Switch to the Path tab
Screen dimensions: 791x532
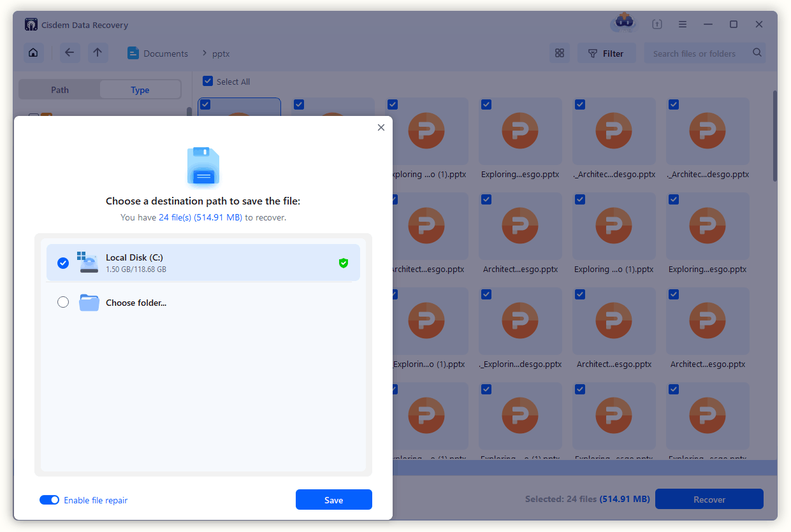pyautogui.click(x=60, y=90)
